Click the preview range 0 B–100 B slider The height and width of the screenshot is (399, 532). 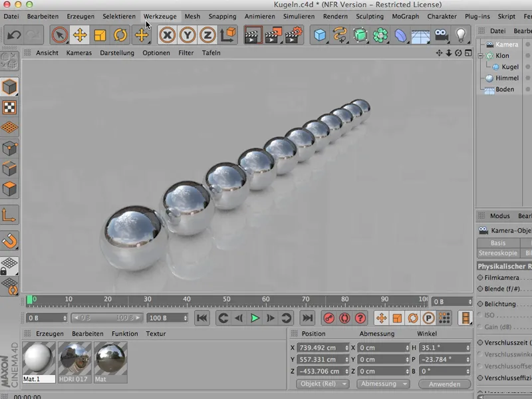pos(107,318)
